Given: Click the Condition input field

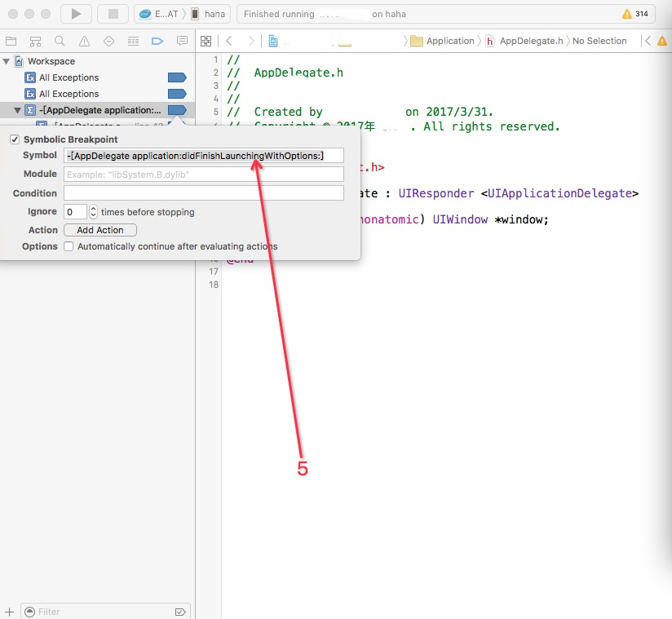Looking at the screenshot, I should pos(204,192).
